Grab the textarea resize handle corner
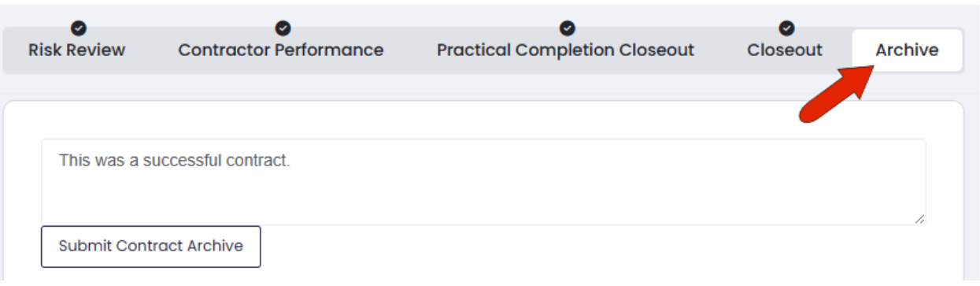The image size is (980, 286). (x=919, y=218)
